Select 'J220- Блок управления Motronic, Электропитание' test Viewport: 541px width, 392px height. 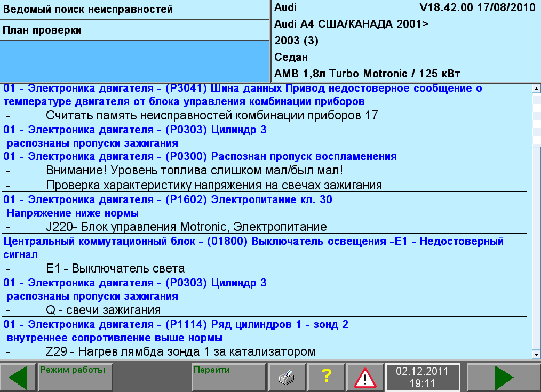[x=186, y=227]
